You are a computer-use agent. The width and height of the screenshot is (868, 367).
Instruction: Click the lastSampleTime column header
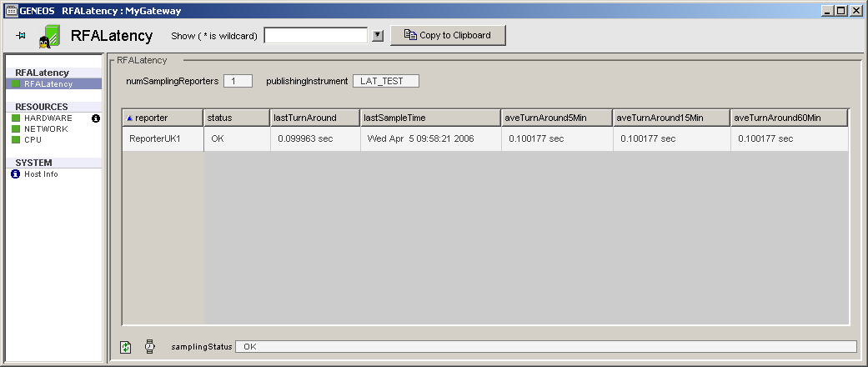pos(430,118)
